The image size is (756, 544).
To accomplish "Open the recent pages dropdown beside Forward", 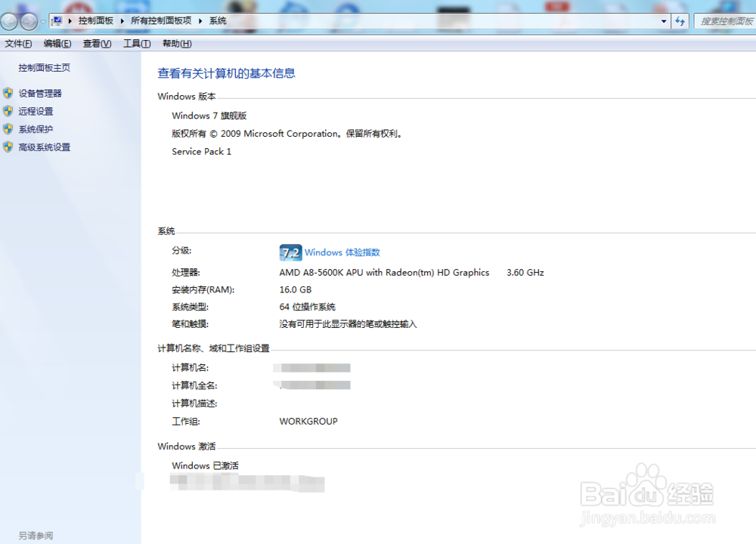I will pos(43,22).
